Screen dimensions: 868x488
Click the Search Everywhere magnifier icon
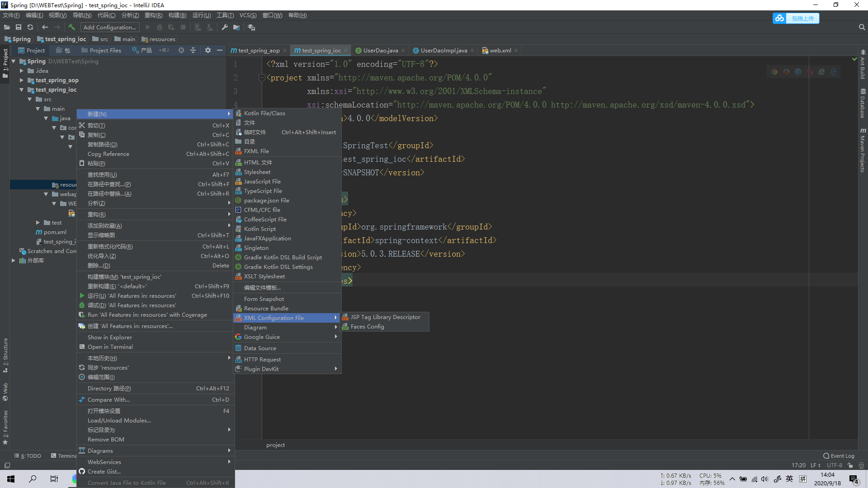862,27
